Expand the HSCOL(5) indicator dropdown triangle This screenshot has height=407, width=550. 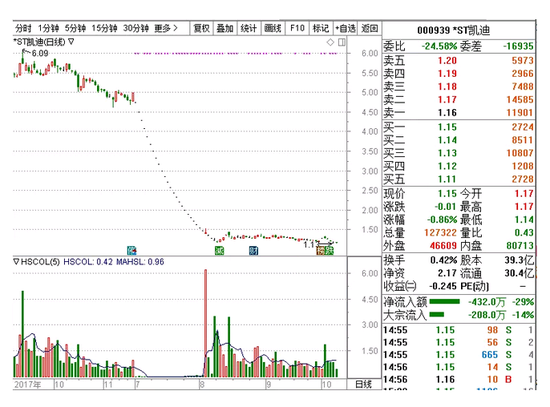16,262
